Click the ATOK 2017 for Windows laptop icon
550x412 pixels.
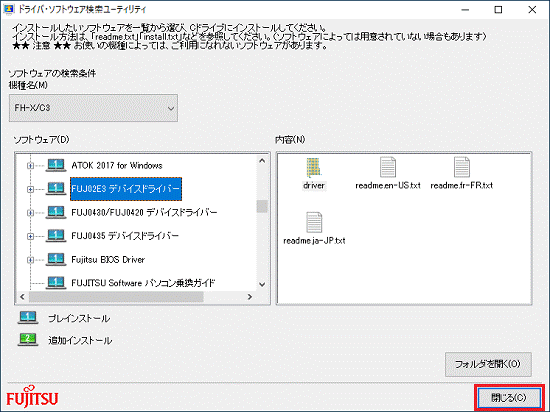point(56,165)
